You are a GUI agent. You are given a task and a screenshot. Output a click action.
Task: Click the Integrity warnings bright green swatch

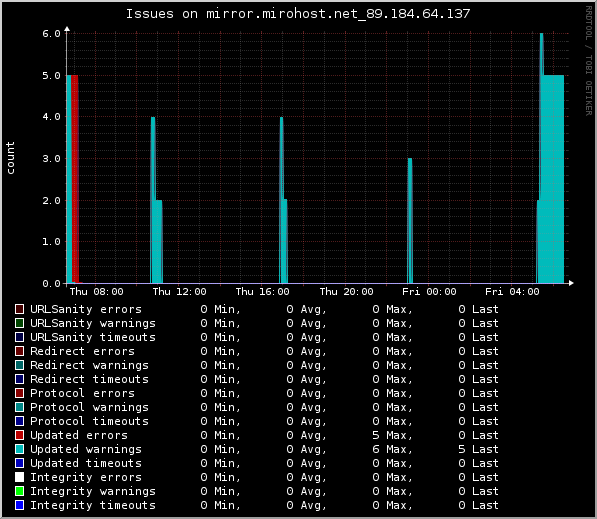19,491
